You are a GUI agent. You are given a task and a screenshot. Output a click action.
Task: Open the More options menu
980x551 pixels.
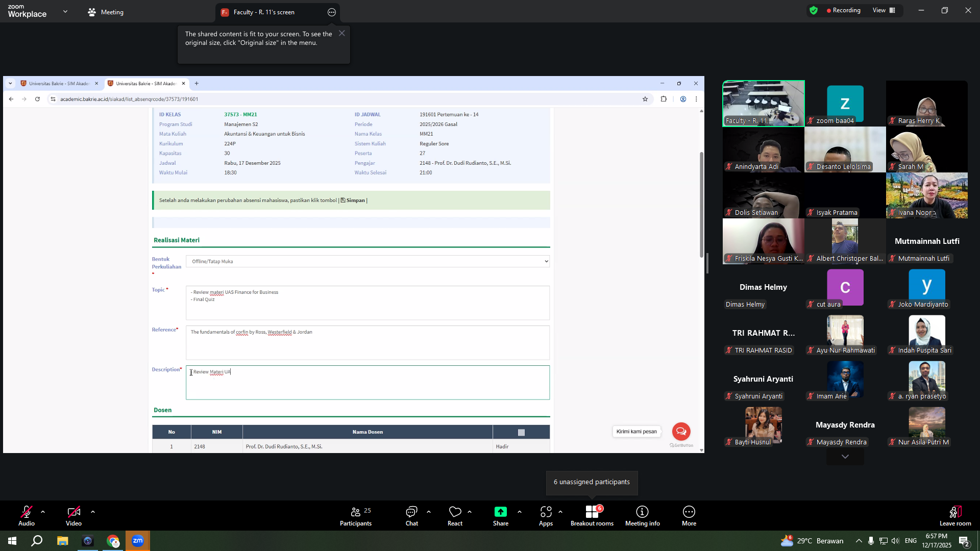coord(689,516)
